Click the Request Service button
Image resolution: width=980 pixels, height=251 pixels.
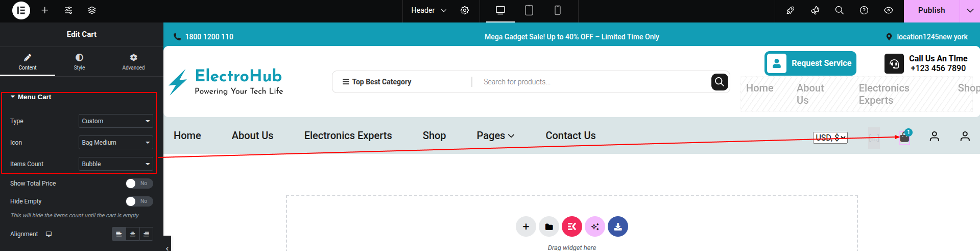pos(810,63)
